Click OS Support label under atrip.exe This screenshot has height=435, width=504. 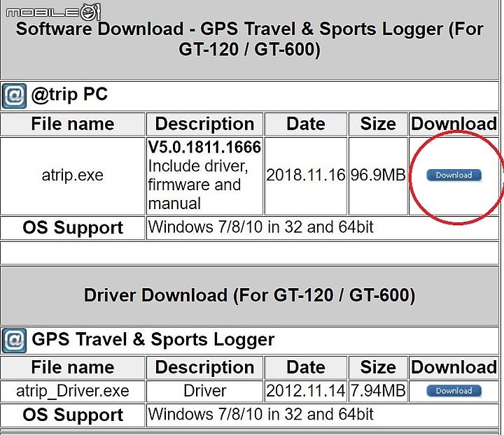coord(73,228)
